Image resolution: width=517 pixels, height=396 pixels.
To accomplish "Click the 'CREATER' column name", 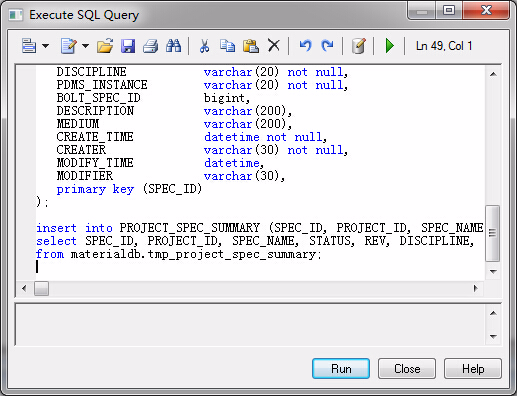I will click(x=81, y=150).
